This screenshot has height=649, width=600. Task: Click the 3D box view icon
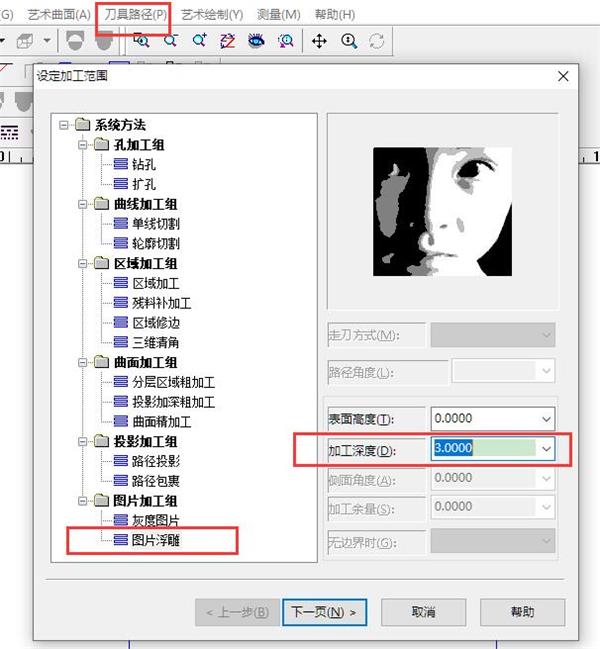click(x=25, y=41)
